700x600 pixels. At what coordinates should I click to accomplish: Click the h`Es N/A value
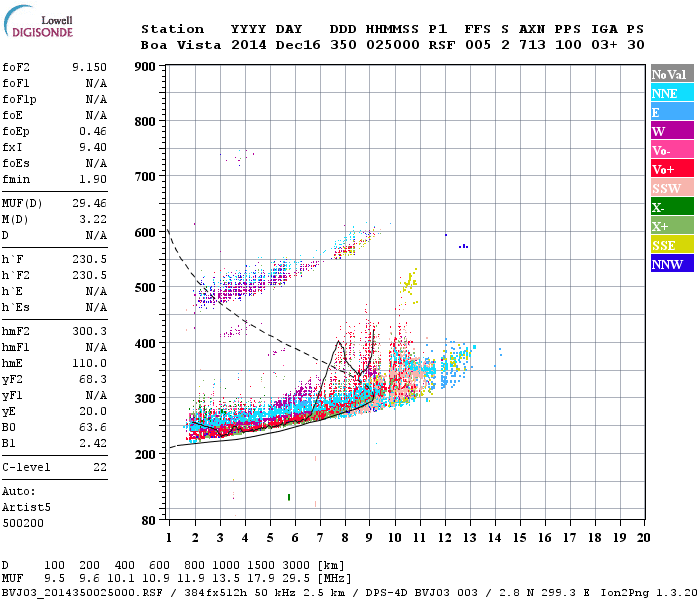pyautogui.click(x=96, y=308)
